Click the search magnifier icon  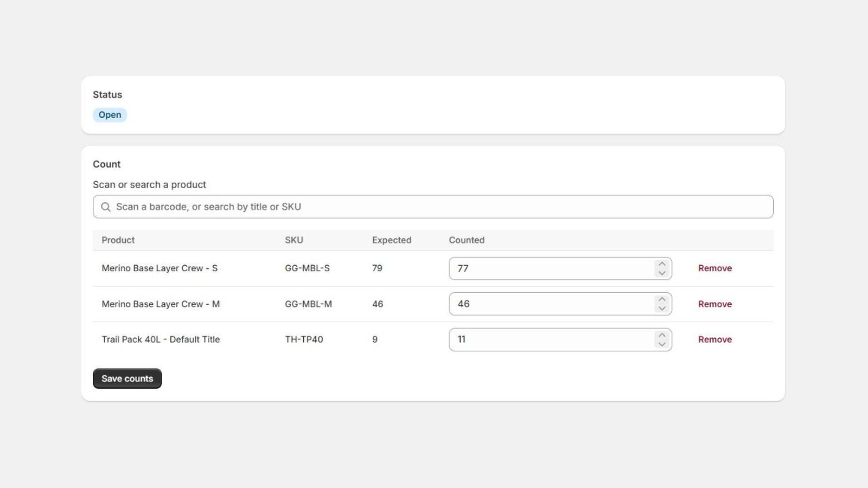(106, 207)
